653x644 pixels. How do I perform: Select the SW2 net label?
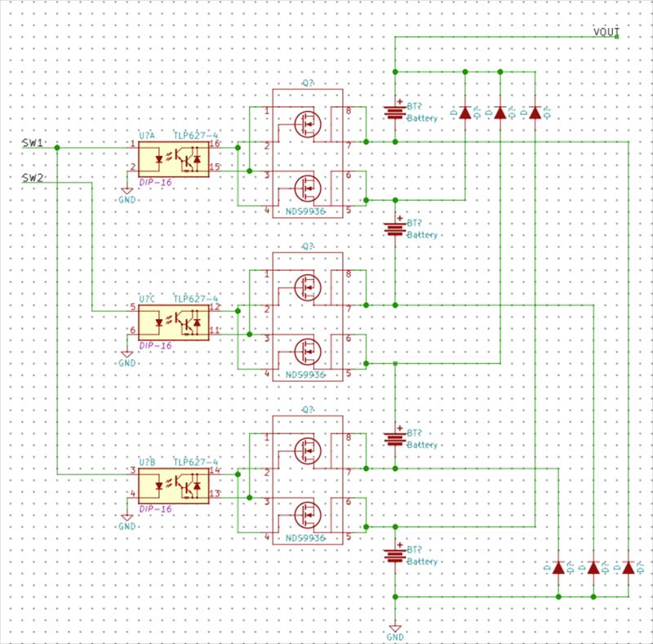click(33, 177)
